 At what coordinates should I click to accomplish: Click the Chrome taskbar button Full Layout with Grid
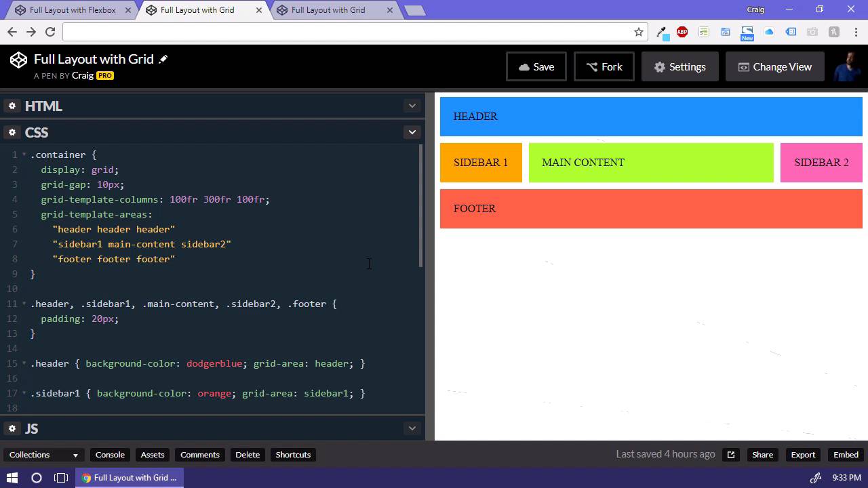[x=131, y=478]
